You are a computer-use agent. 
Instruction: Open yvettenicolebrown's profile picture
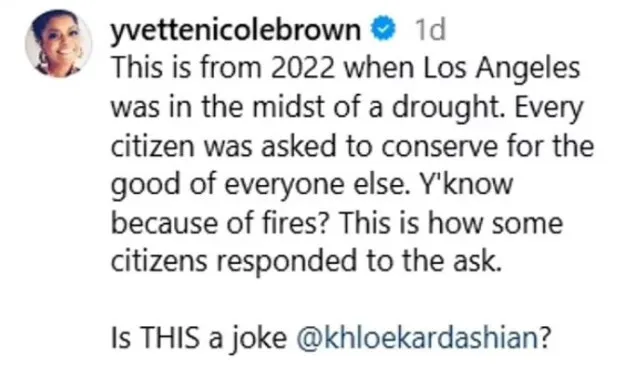(x=58, y=44)
